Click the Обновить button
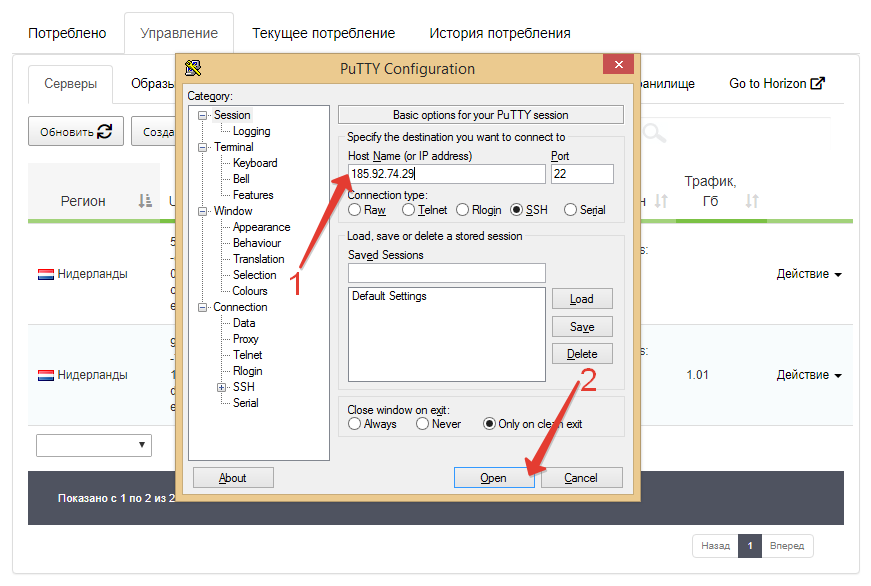 tap(76, 132)
